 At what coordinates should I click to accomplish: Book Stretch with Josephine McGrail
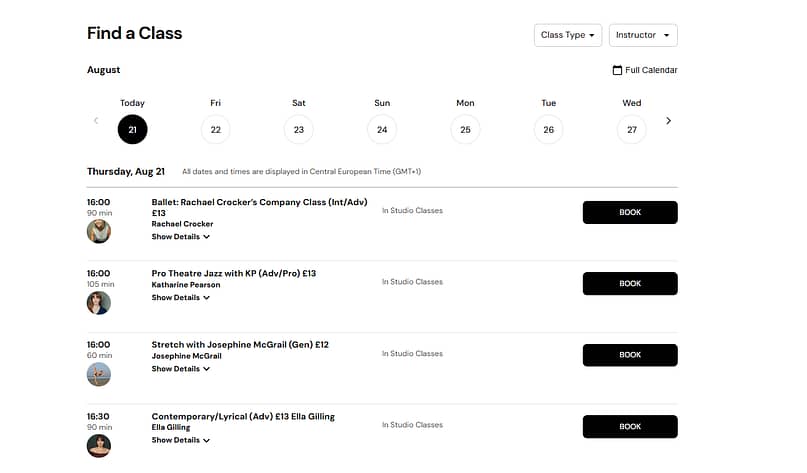[x=630, y=355]
